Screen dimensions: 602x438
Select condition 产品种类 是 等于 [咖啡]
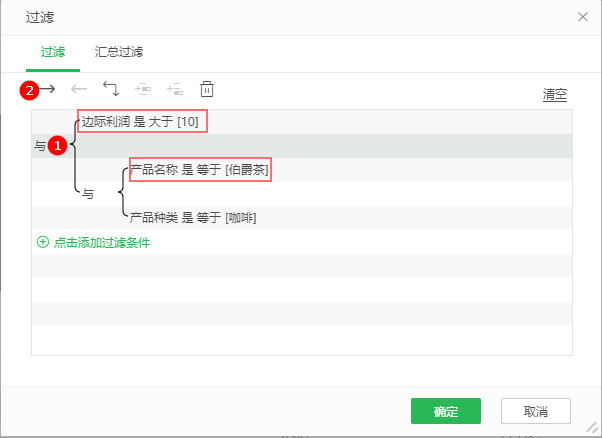pos(193,218)
